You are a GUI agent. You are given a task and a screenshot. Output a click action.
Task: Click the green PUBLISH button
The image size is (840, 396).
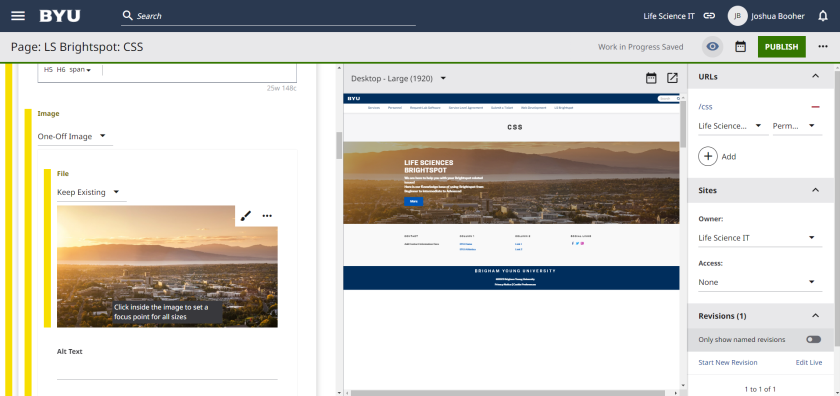coord(782,47)
